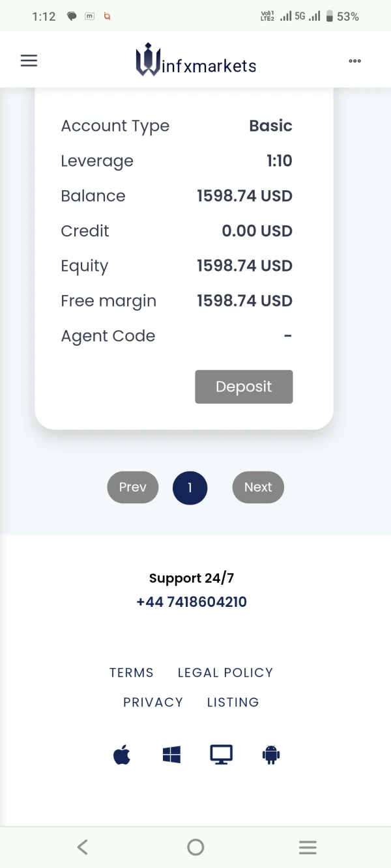Open Android recent apps menu
The height and width of the screenshot is (868, 391).
pos(308,847)
